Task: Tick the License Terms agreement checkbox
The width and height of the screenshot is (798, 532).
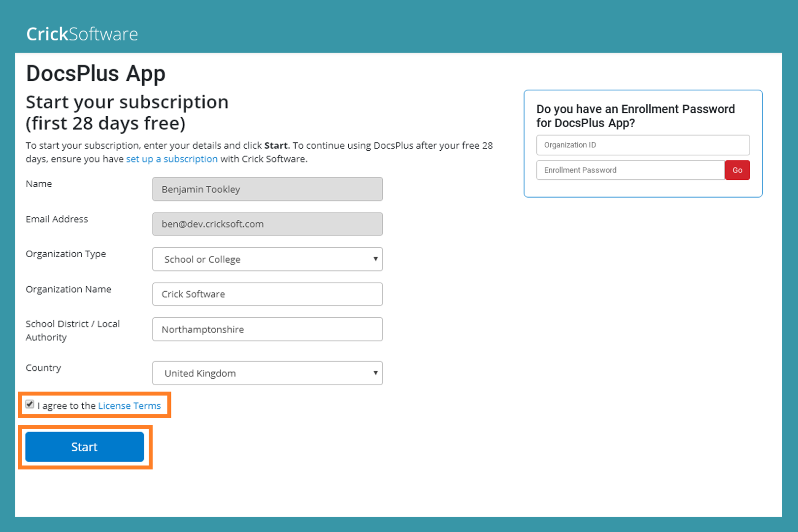Action: (30, 404)
